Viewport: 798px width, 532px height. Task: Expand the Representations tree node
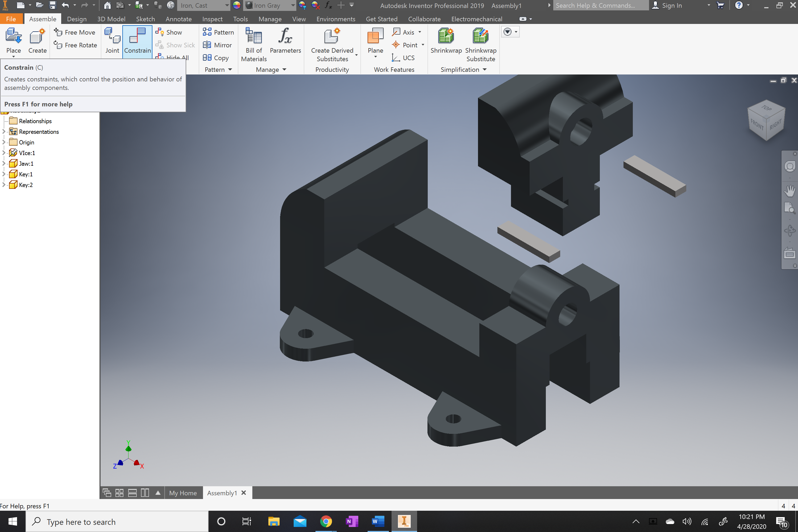tap(4, 132)
